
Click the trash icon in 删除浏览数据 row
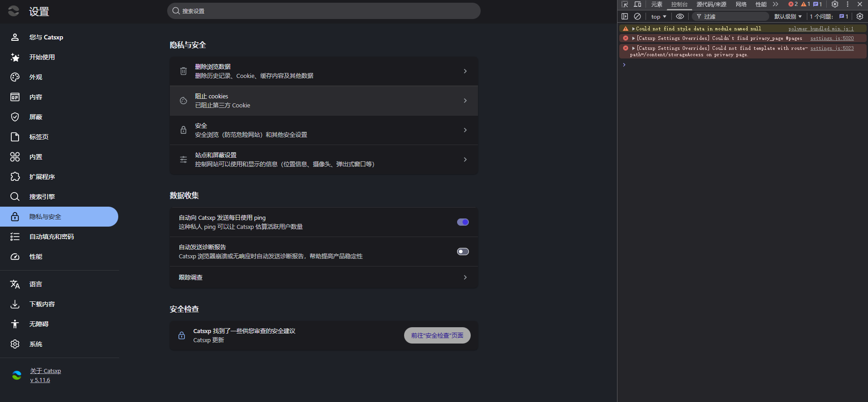(183, 71)
